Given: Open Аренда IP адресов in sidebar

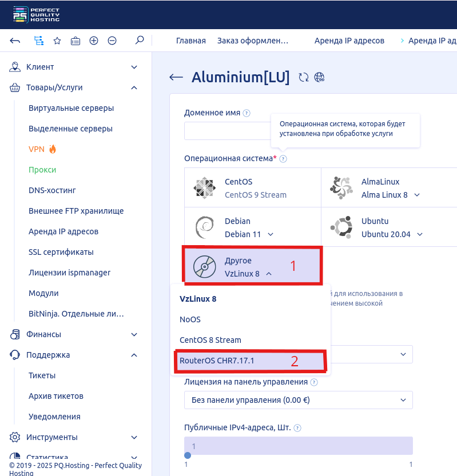Looking at the screenshot, I should [x=63, y=231].
